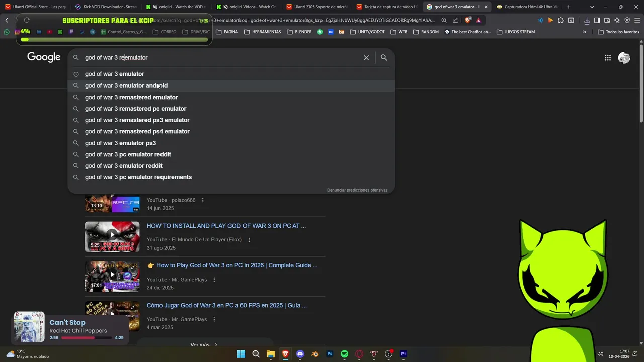Open the HERRAMIENTAS bookmarks folder

(x=263, y=32)
